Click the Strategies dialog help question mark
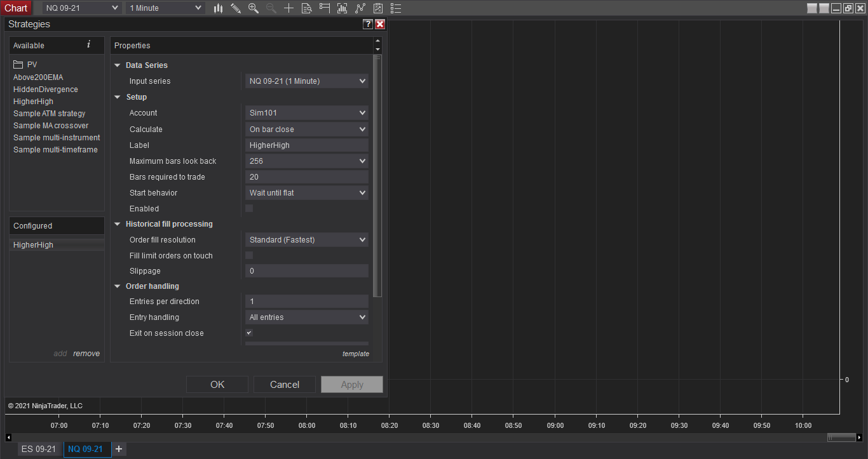This screenshot has width=868, height=459. click(368, 24)
